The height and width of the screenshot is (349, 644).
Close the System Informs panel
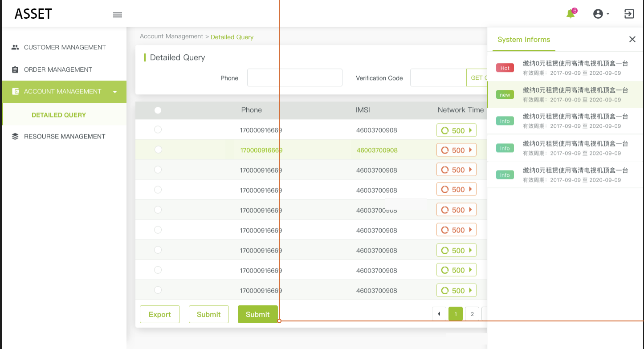[632, 39]
